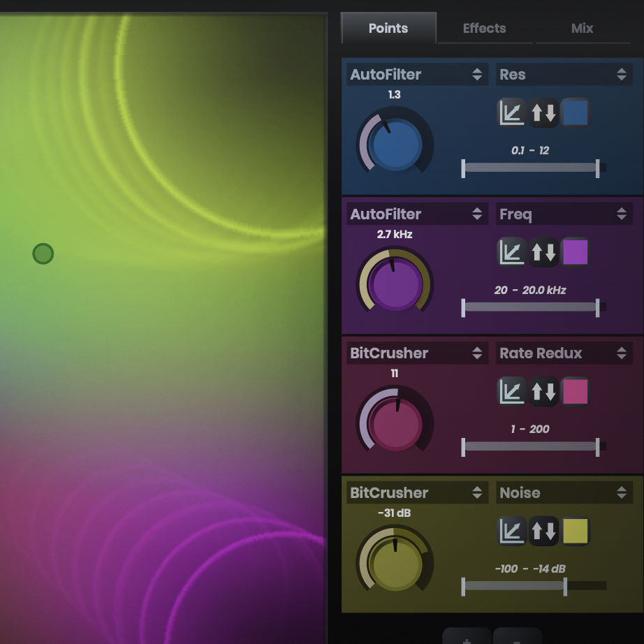The width and height of the screenshot is (644, 644).
Task: Open the BitCrusher dropdown in the Noise row
Action: [417, 492]
